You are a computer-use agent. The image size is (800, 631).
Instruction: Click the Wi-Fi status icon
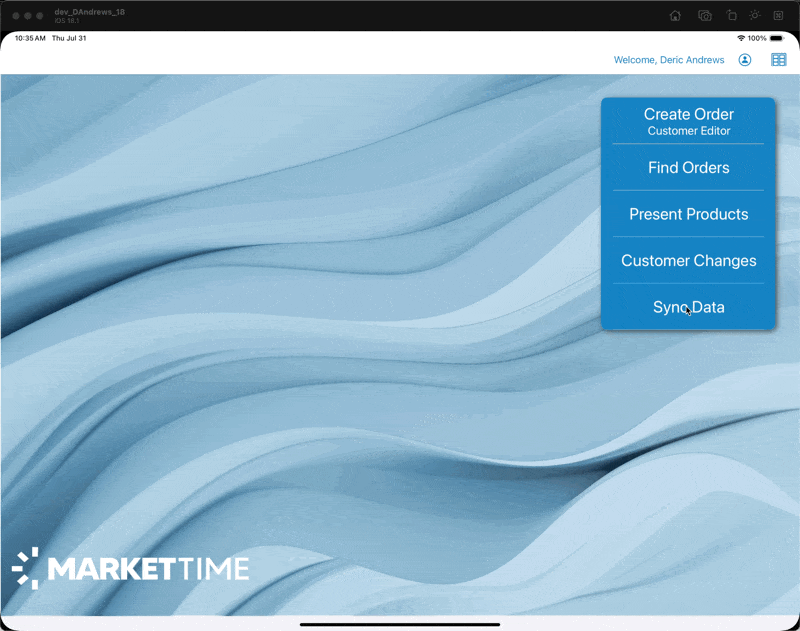[x=741, y=38]
